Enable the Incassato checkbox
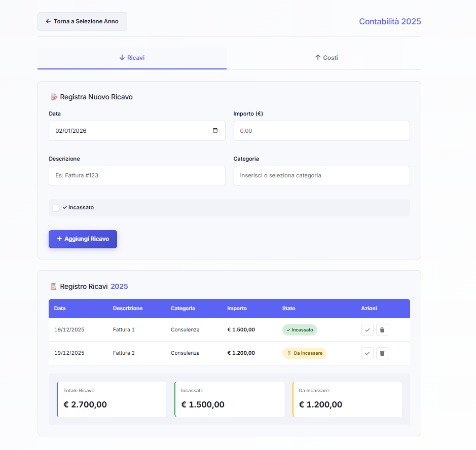This screenshot has width=476, height=450. [x=56, y=208]
